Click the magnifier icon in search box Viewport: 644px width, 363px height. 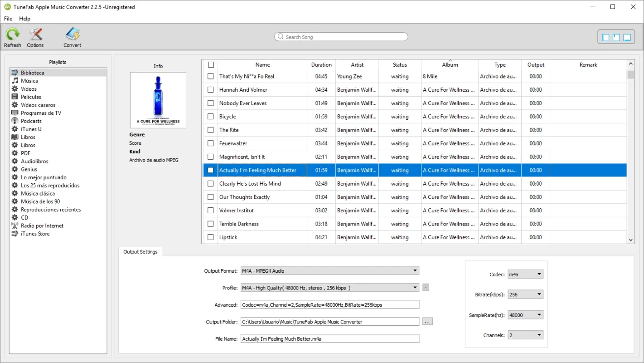click(x=281, y=37)
